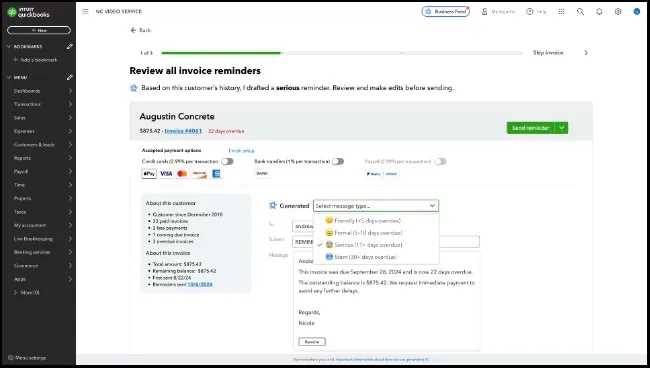This screenshot has width=650, height=368.
Task: Go to next invoice arrow
Action: point(586,53)
